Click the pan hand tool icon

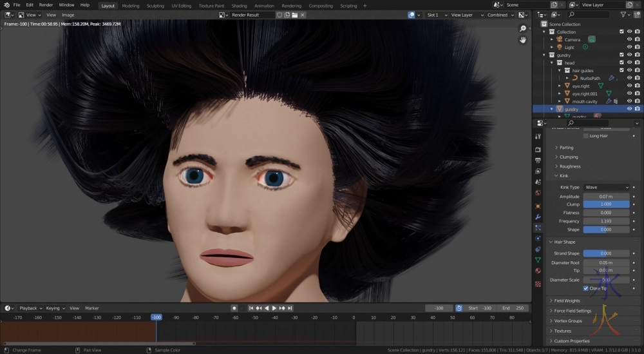(523, 40)
